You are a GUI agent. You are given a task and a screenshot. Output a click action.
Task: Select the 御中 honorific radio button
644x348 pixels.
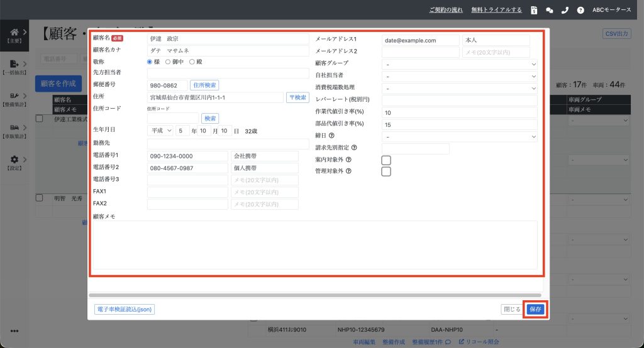168,62
